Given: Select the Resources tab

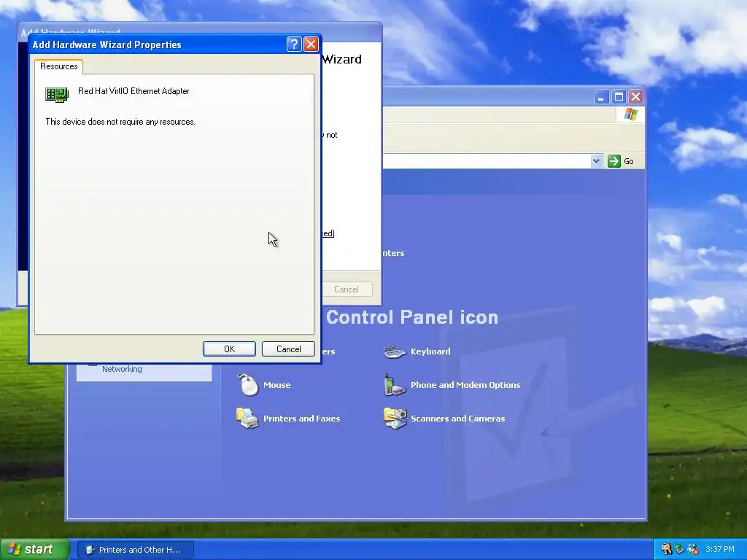Looking at the screenshot, I should click(58, 66).
